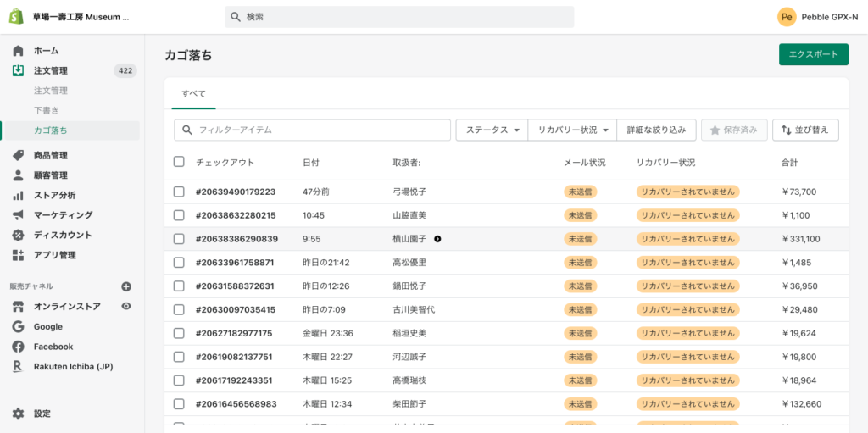This screenshot has height=433, width=868.
Task: Click the plus icon beside 販売チャネル
Action: 126,286
